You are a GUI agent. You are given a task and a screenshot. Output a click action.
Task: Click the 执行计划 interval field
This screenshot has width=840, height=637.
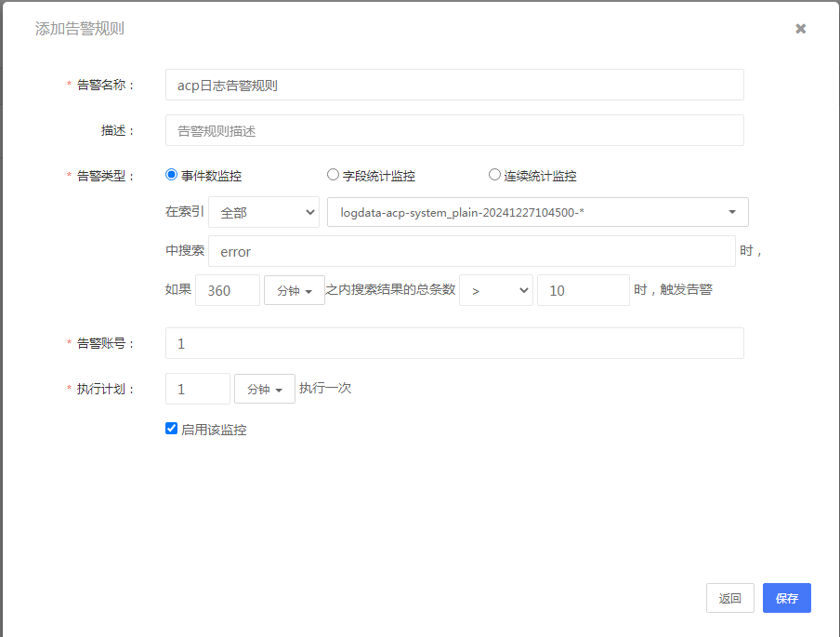[198, 389]
